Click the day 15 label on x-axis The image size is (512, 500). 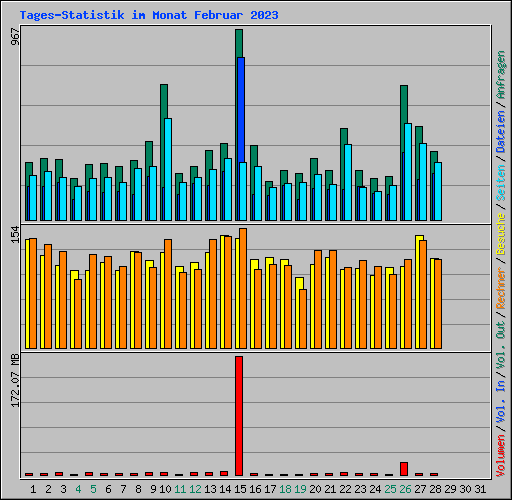(240, 489)
